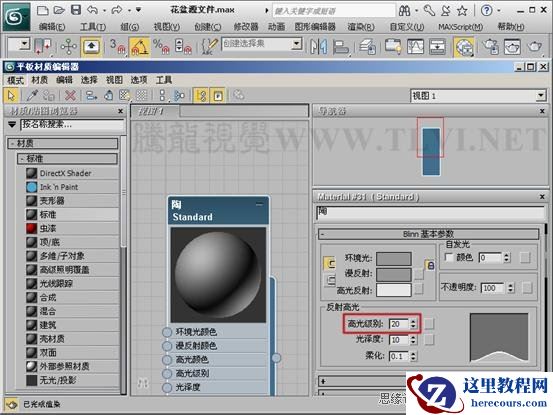The width and height of the screenshot is (553, 415).
Task: Click the 高光反射 color swatch
Action: click(x=394, y=290)
